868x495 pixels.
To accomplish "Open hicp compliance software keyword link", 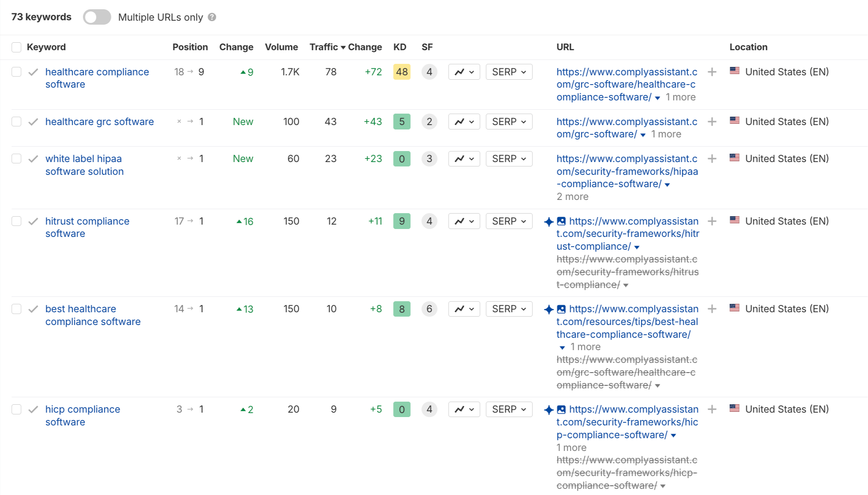I will pos(82,415).
